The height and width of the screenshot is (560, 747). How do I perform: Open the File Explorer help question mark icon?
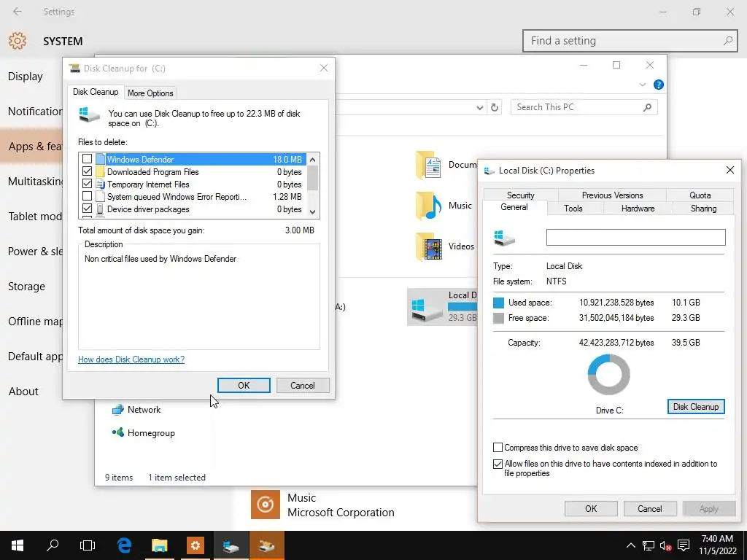click(659, 85)
